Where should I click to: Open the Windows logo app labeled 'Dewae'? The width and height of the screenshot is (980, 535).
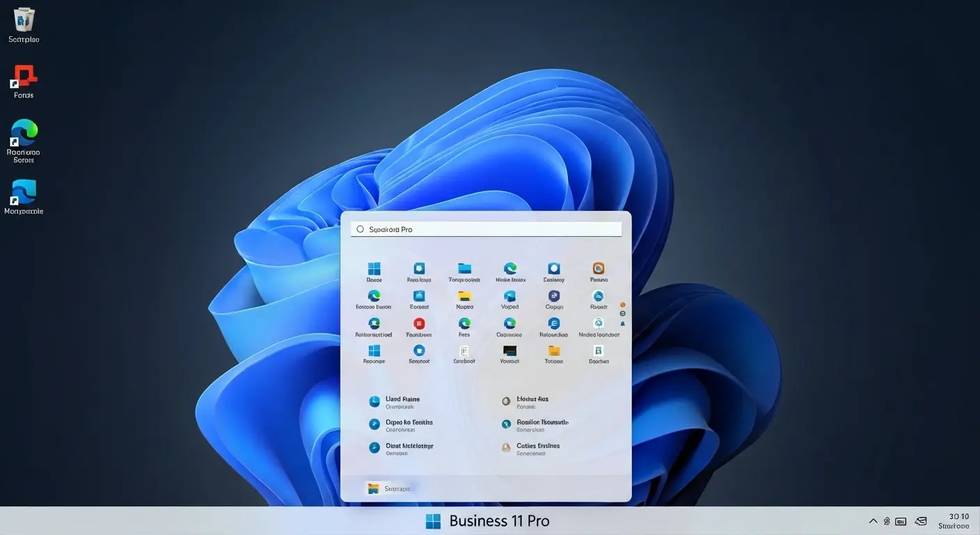point(374,272)
